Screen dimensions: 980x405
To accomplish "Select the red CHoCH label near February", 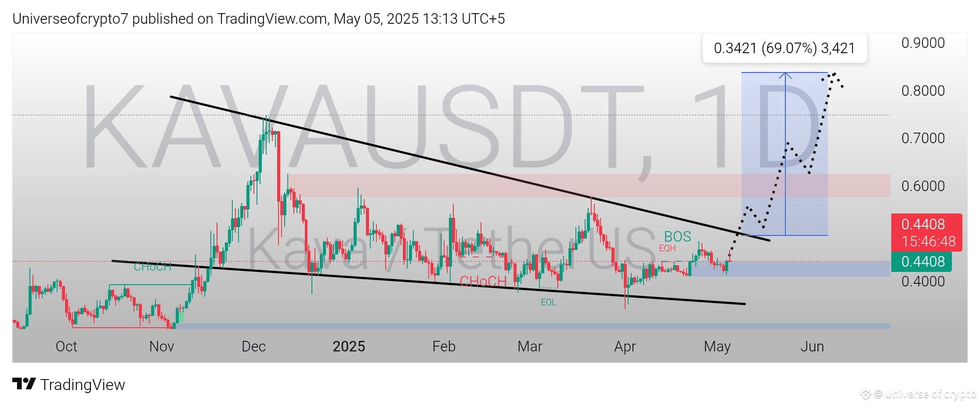I will [483, 282].
